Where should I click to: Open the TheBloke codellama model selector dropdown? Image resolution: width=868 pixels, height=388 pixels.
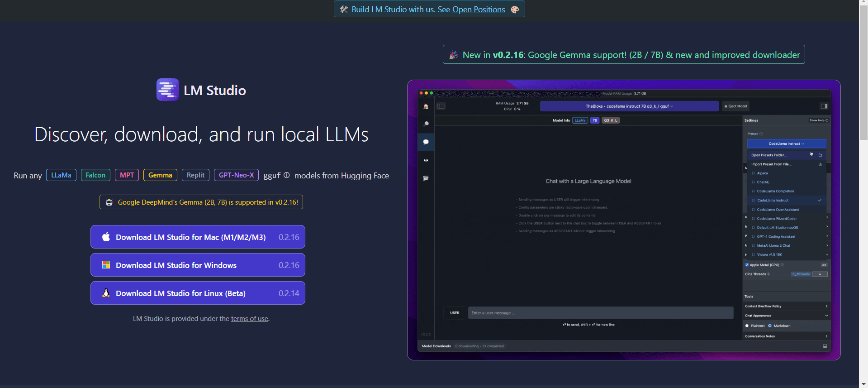(629, 106)
